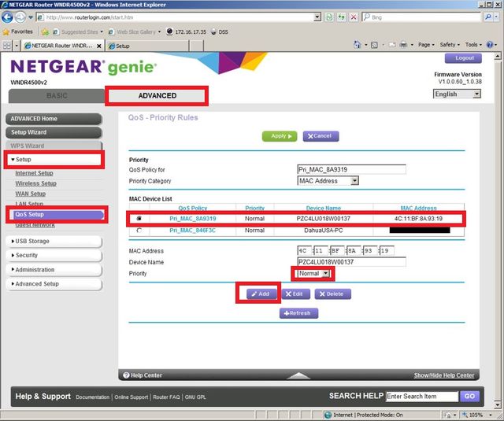Click the Home icon in command bar
The image size is (504, 421).
coord(357,45)
